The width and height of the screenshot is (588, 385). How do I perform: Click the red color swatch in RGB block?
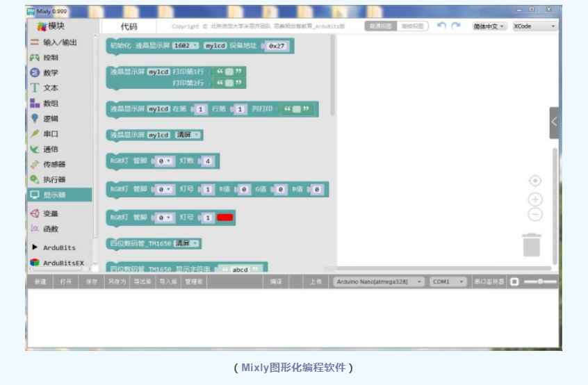[x=225, y=218]
